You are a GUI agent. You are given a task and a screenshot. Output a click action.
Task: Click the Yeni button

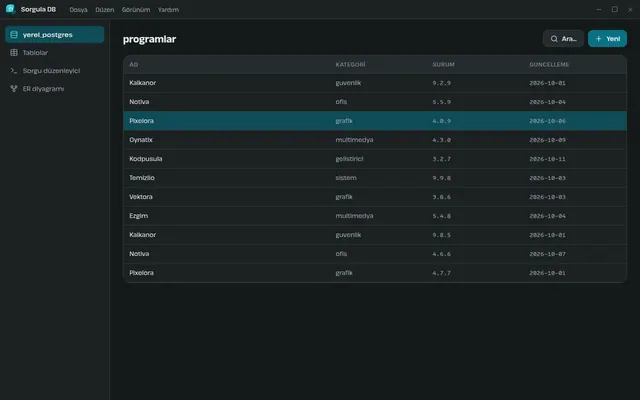[x=607, y=39]
